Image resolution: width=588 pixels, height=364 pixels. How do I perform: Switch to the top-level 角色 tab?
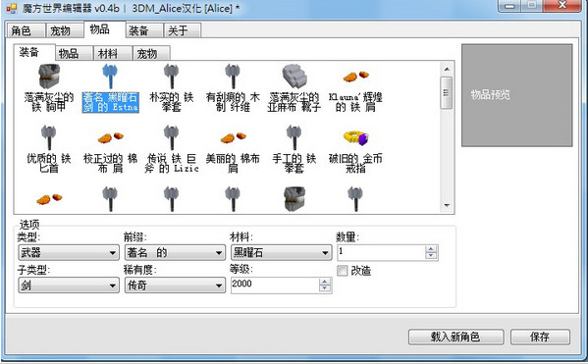pyautogui.click(x=26, y=30)
